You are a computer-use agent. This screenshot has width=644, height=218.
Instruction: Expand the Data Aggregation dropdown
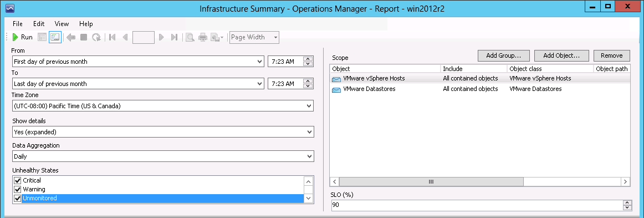click(x=162, y=156)
